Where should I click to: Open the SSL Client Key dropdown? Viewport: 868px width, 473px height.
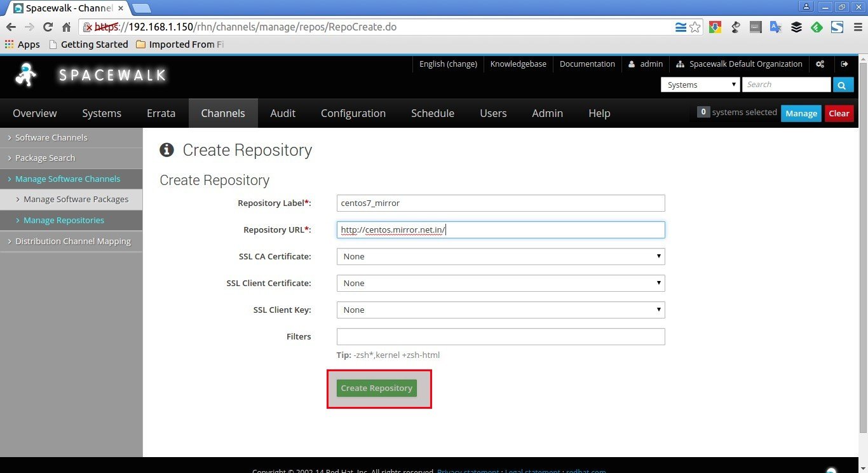click(501, 310)
